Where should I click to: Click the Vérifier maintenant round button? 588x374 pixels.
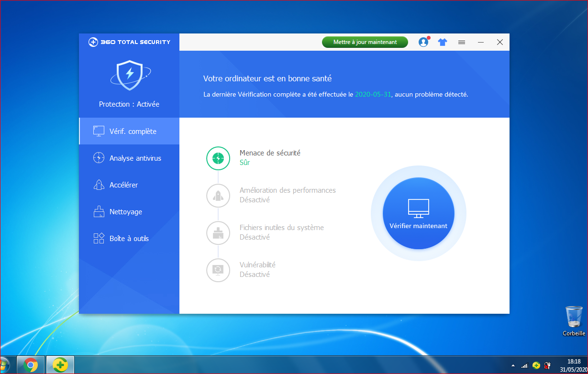click(419, 213)
